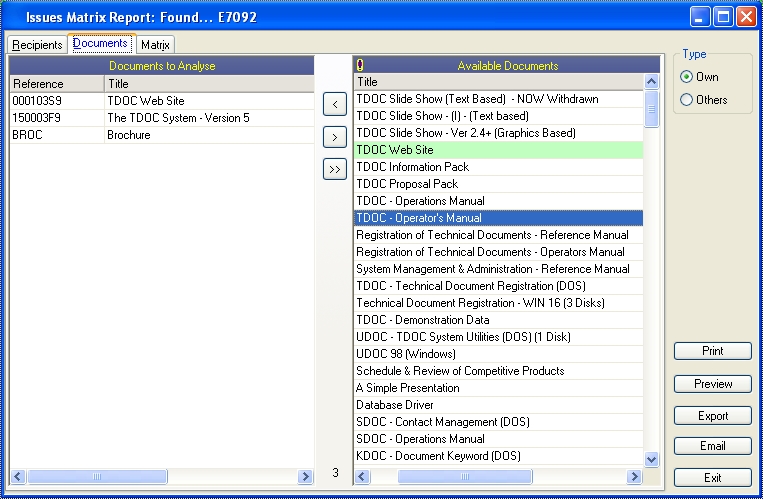
Task: Click the Title column header in Documents to Analyse
Action: point(209,84)
